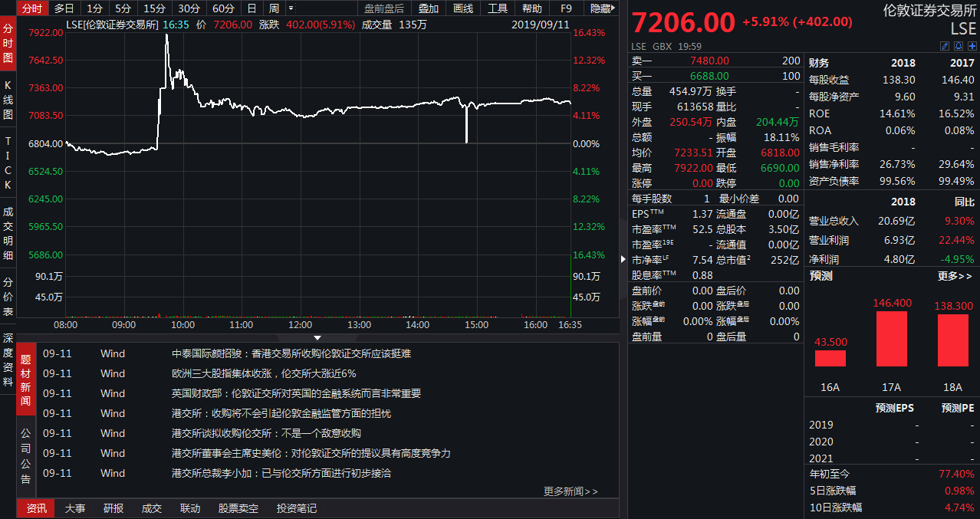Viewport: 980px width, 519px height.
Task: Click the 17A forecast bar
Action: pyautogui.click(x=892, y=338)
